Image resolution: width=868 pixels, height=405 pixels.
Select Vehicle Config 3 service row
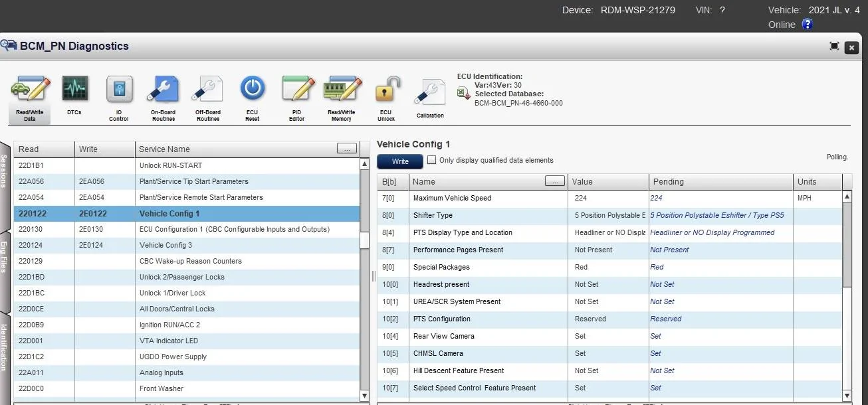[x=187, y=245]
